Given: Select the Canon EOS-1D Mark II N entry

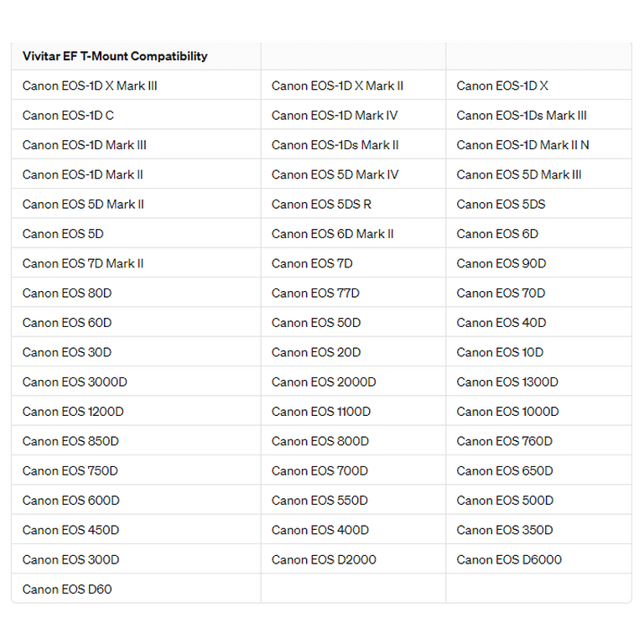Looking at the screenshot, I should tap(523, 145).
